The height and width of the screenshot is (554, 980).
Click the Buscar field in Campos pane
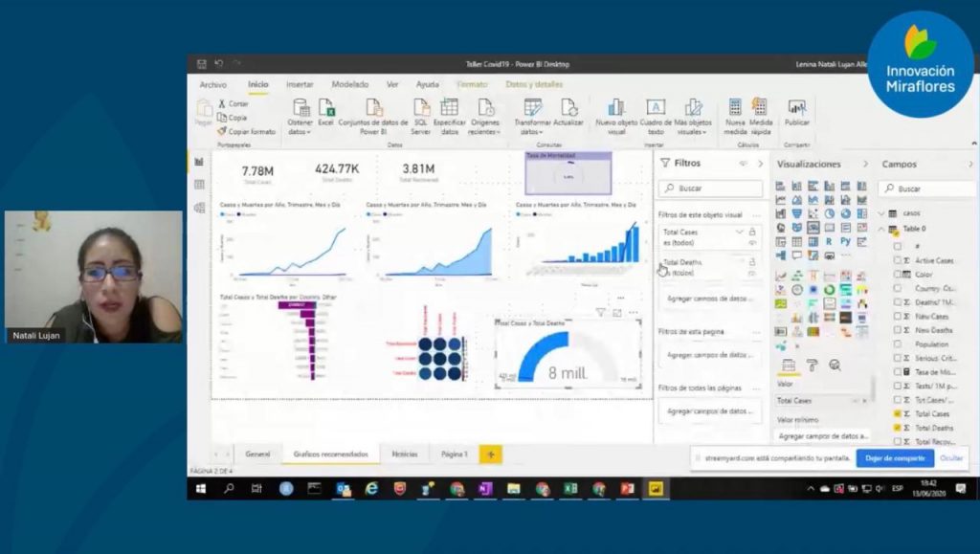coord(928,188)
